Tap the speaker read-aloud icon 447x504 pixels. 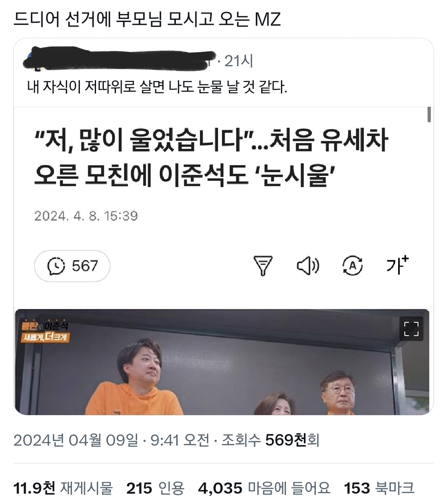tap(308, 266)
